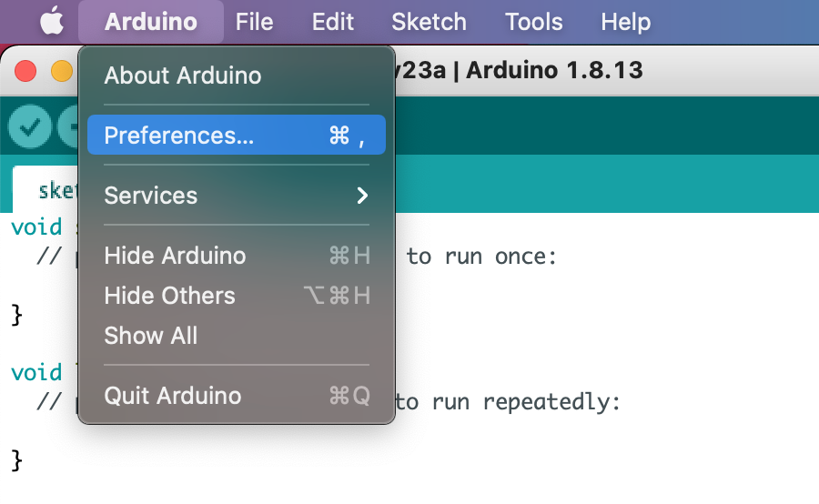This screenshot has width=819, height=504.
Task: Open the File menu
Action: pos(254,22)
